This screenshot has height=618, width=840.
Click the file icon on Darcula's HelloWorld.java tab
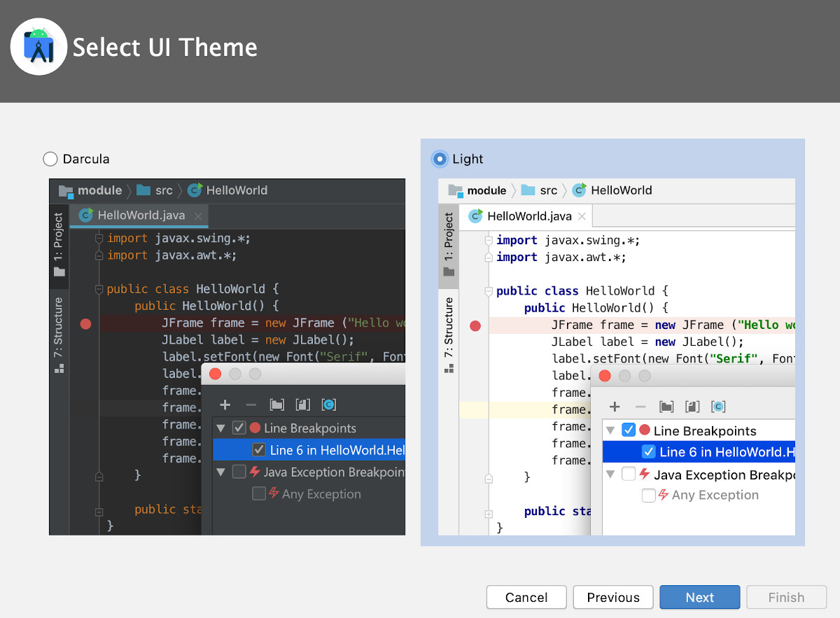tap(85, 216)
